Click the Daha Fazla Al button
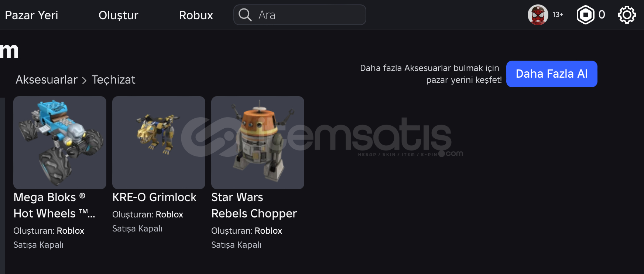Viewport: 644px width, 274px height. pos(551,74)
